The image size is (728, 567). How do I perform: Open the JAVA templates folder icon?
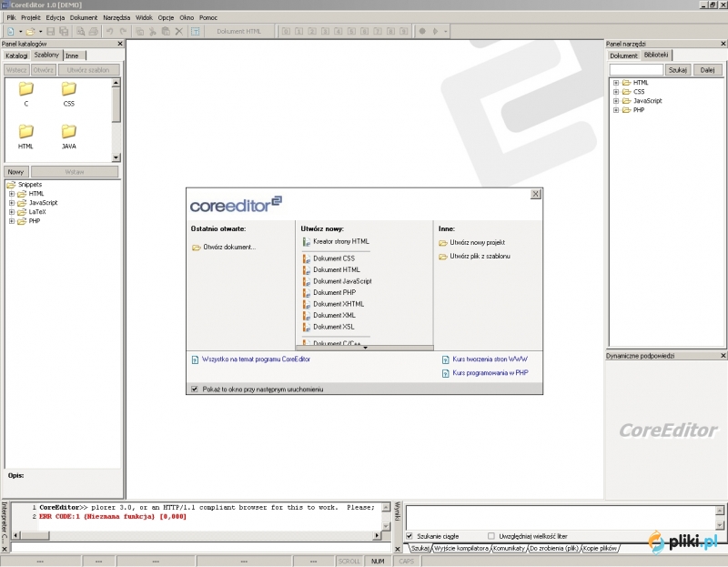click(69, 131)
